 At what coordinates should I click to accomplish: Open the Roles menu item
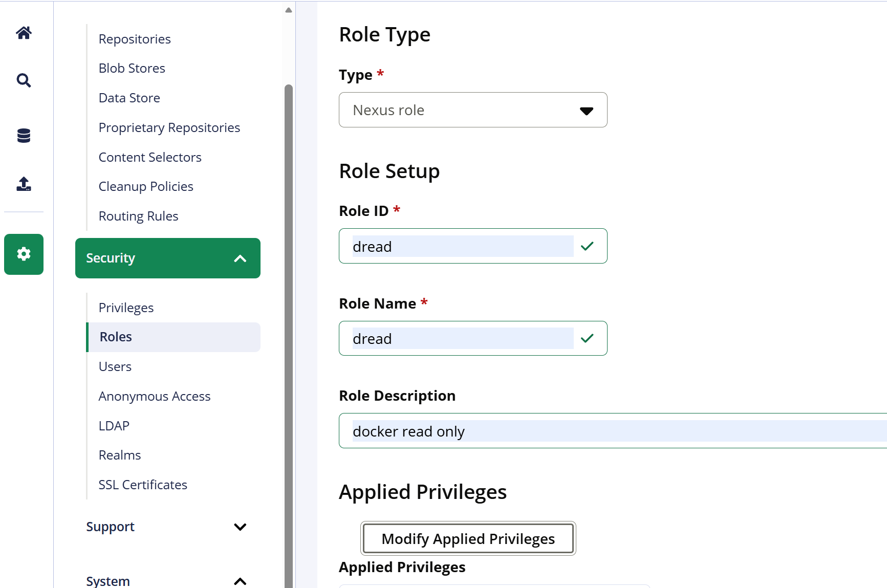(116, 337)
